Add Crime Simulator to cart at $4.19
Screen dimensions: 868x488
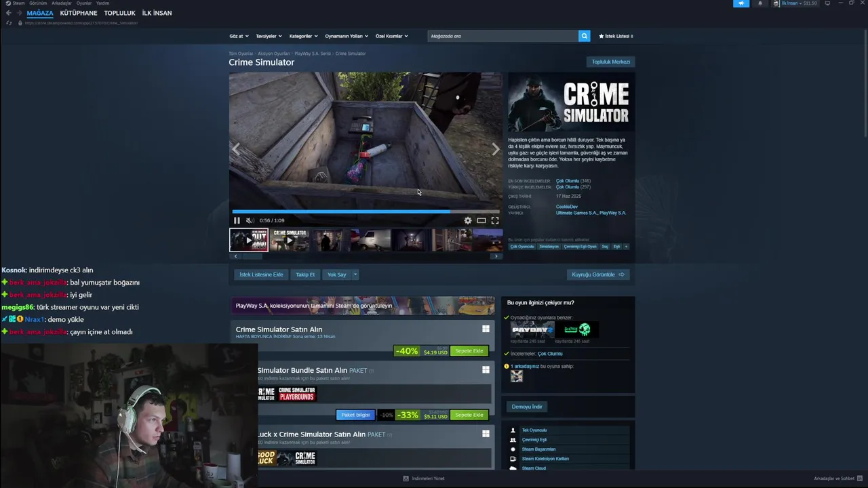pos(469,351)
